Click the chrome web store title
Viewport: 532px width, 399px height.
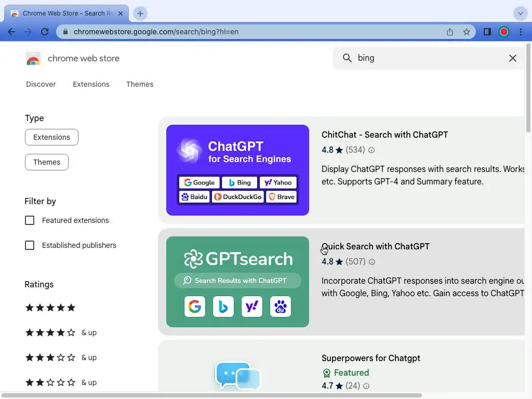[x=84, y=58]
